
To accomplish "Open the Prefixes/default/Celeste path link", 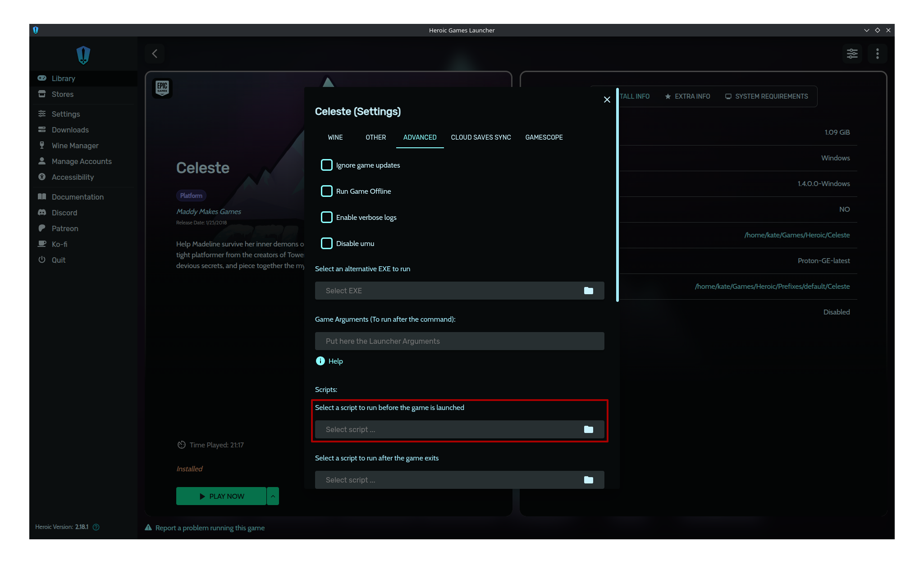I will coord(772,286).
